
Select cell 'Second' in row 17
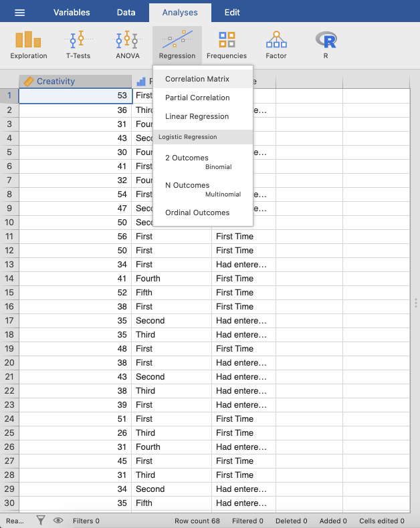[x=172, y=321]
